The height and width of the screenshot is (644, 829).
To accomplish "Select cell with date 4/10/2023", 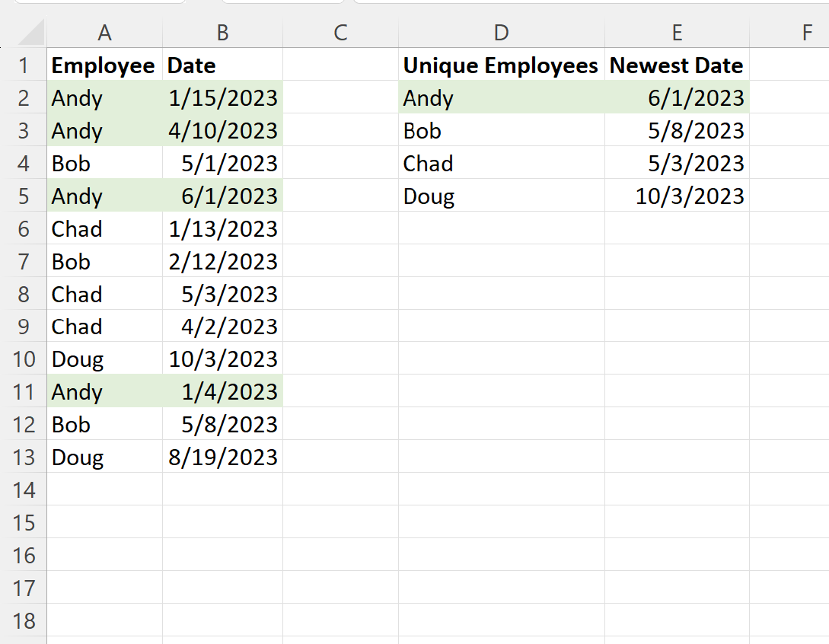I will 222,131.
